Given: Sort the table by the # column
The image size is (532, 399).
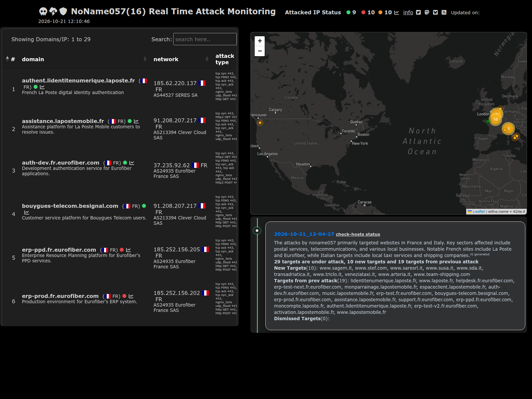Looking at the screenshot, I should click(11, 59).
